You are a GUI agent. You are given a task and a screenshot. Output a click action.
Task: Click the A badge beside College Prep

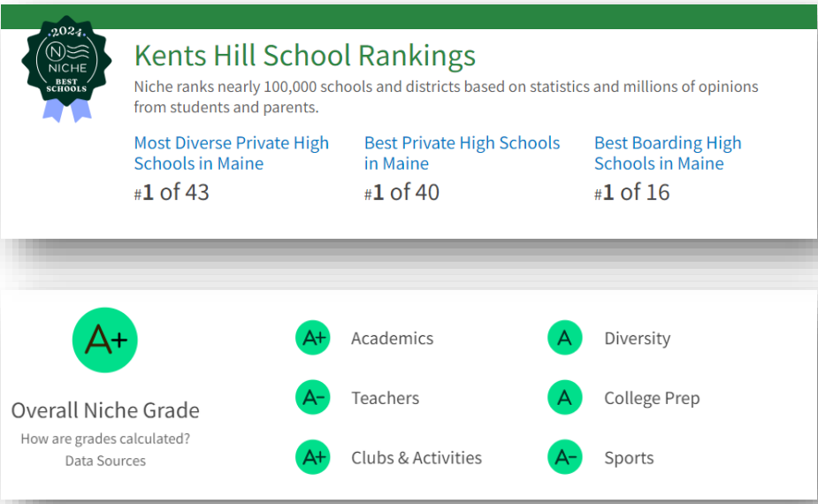[565, 398]
